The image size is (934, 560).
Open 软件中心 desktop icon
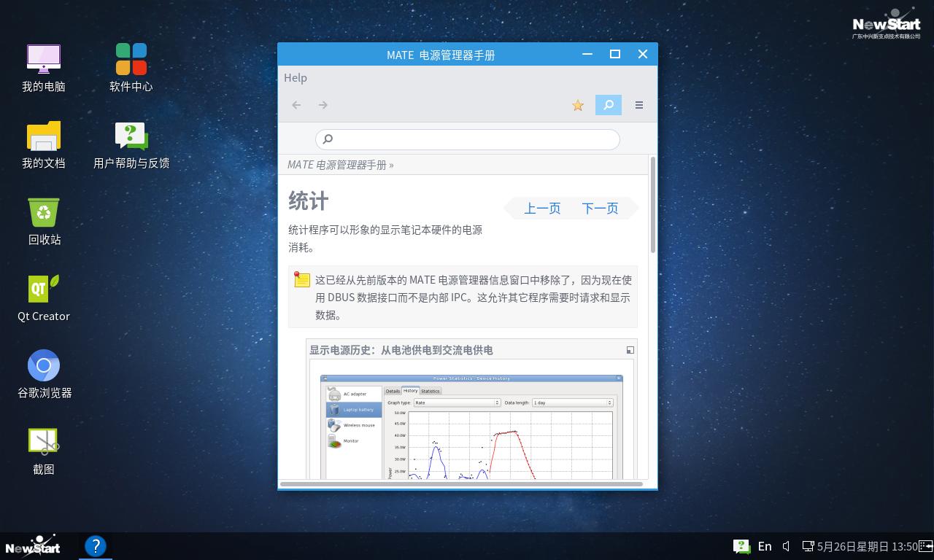(131, 68)
